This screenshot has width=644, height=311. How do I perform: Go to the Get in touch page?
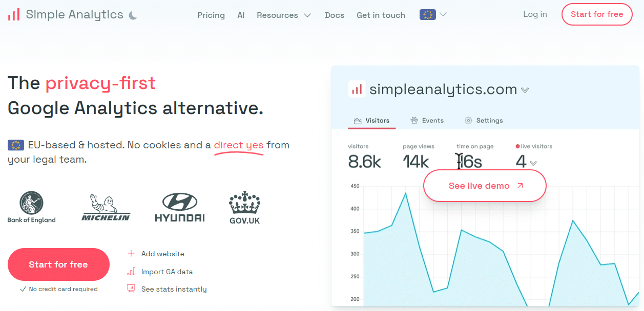[381, 15]
